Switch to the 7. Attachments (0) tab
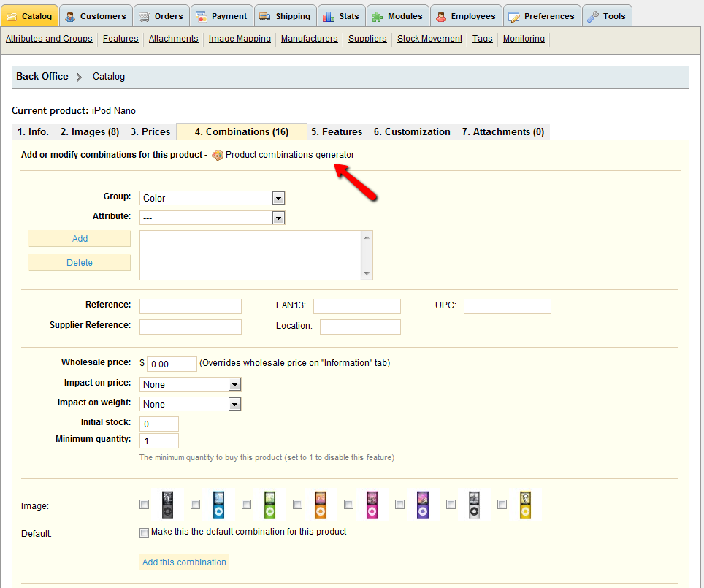Viewport: 704px width, 588px height. pyautogui.click(x=503, y=131)
